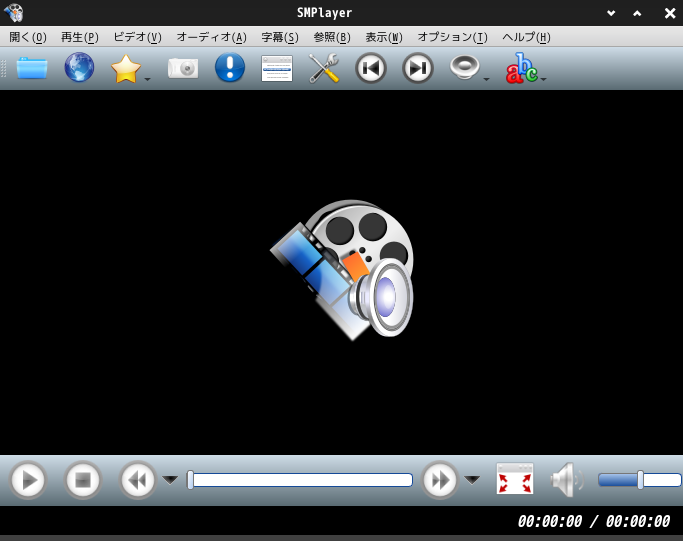Open URL using the globe icon
Viewport: 683px width, 541px height.
tap(79, 68)
